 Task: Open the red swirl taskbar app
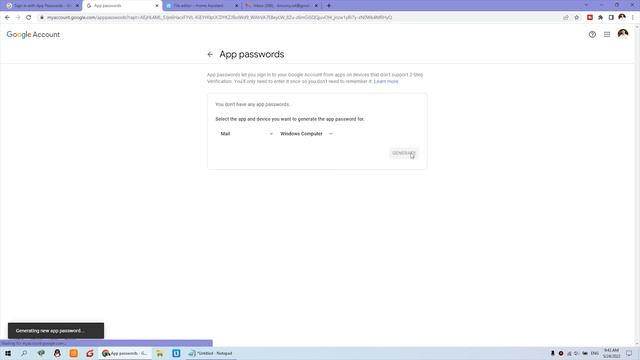point(90,353)
